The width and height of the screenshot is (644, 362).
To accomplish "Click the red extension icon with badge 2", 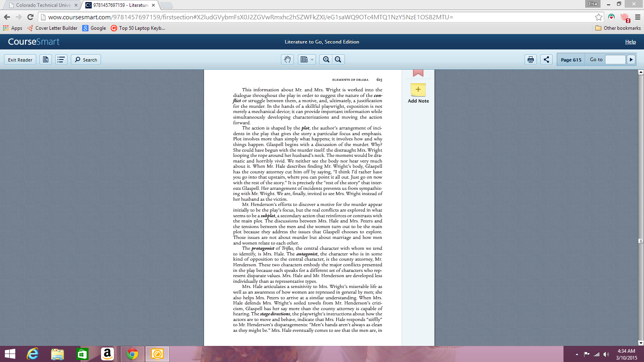I will pyautogui.click(x=625, y=17).
